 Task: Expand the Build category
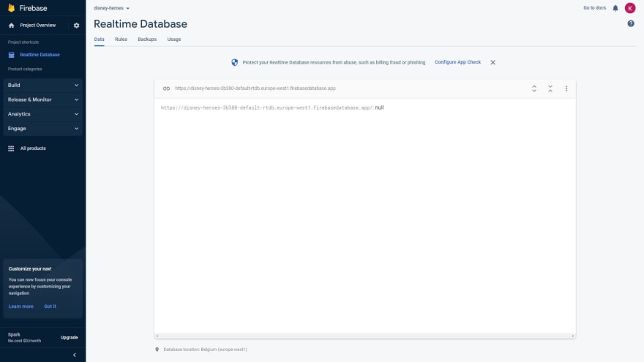pyautogui.click(x=42, y=86)
